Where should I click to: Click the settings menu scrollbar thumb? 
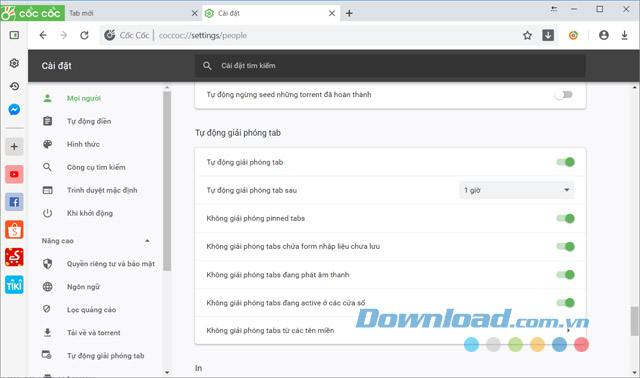pyautogui.click(x=167, y=181)
